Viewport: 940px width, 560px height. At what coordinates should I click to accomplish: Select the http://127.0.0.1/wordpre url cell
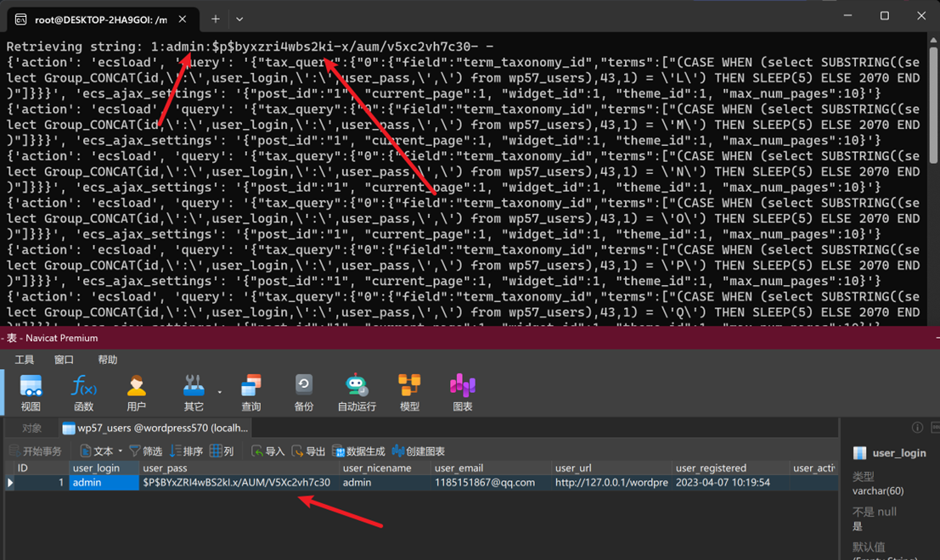click(x=611, y=483)
